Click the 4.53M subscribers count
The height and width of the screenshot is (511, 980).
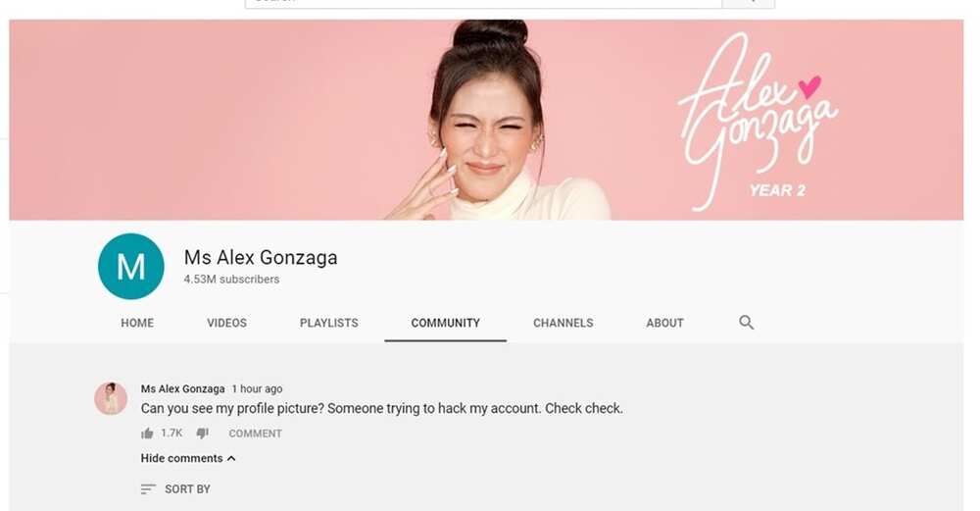pos(231,280)
